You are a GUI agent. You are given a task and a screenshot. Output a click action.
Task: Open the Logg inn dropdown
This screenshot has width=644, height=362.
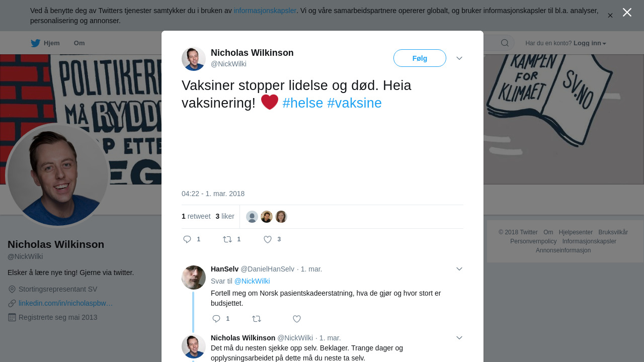590,43
